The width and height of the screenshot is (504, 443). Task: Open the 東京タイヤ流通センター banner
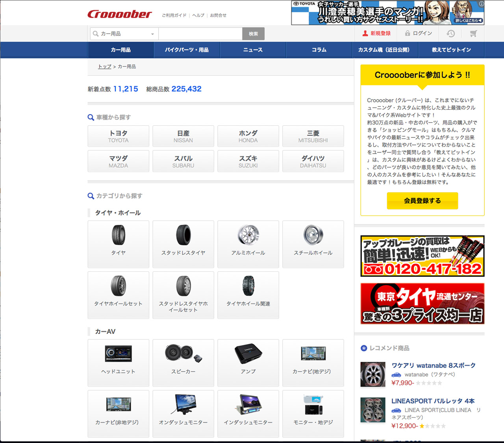[x=422, y=304]
